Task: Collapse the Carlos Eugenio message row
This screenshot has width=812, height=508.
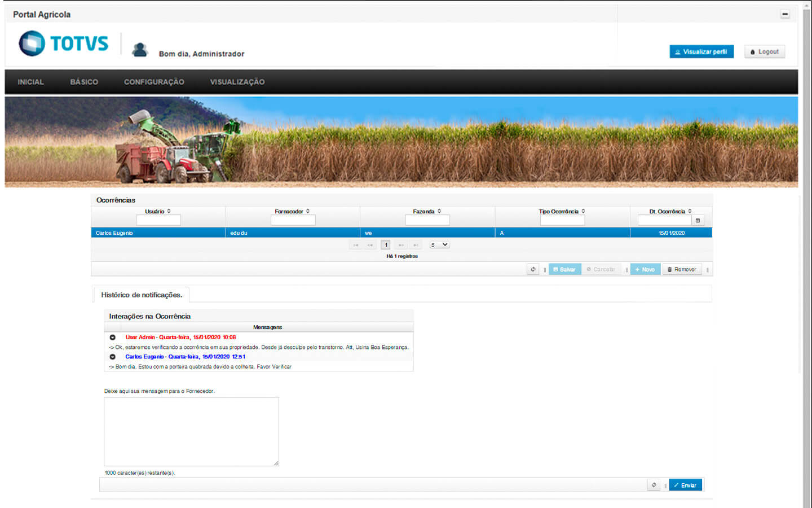Action: pyautogui.click(x=112, y=357)
